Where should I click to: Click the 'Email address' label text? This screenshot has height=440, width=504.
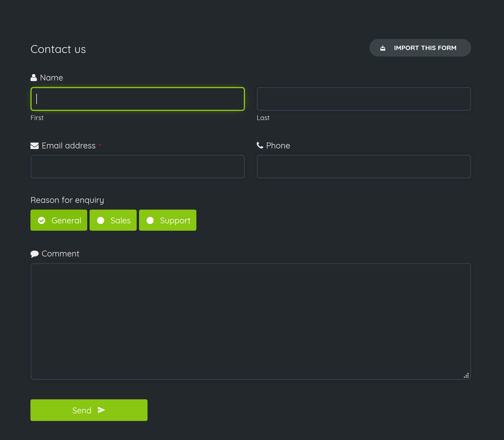[x=69, y=145]
